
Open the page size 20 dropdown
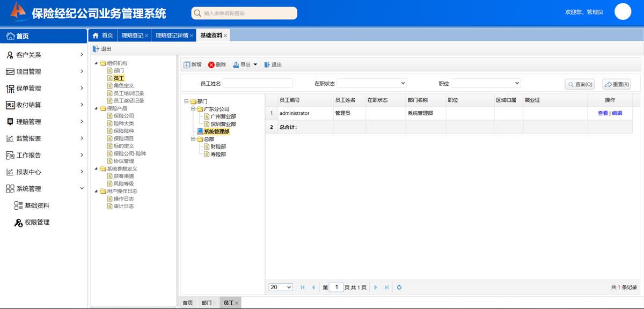click(x=281, y=287)
